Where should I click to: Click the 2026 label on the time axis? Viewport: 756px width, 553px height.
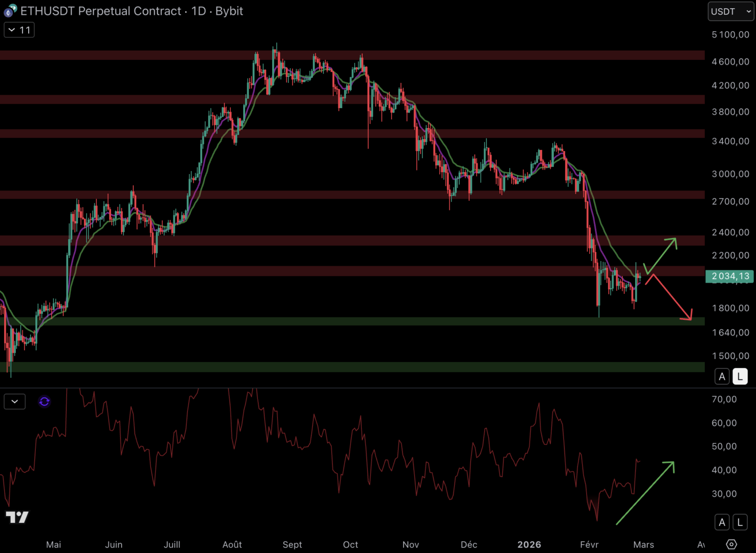pos(529,544)
